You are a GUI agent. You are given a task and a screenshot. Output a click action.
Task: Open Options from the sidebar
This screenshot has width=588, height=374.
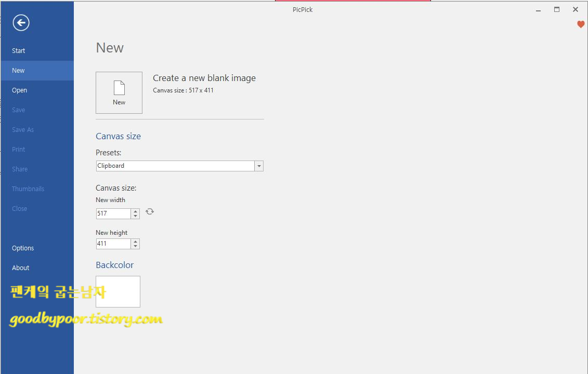click(37, 248)
